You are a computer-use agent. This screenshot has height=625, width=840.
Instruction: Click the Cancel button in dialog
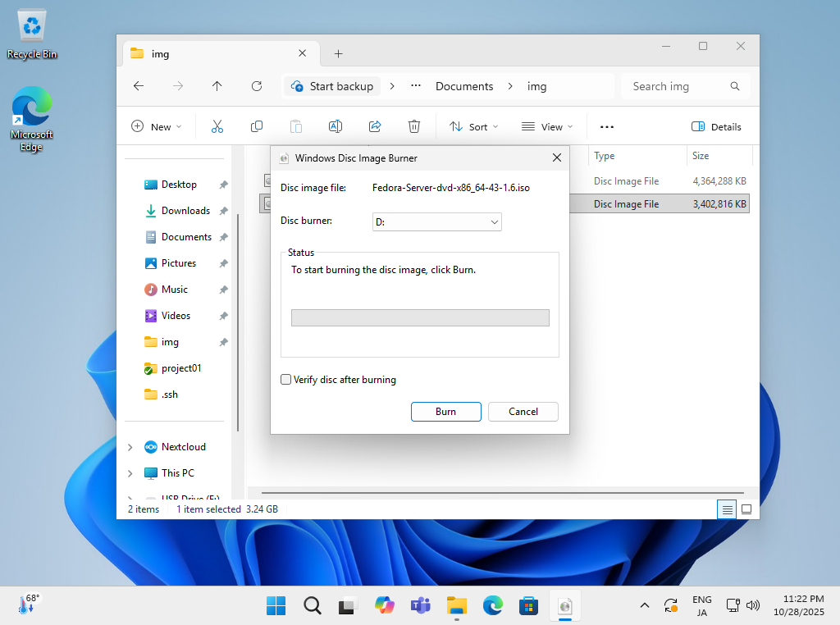click(x=523, y=411)
